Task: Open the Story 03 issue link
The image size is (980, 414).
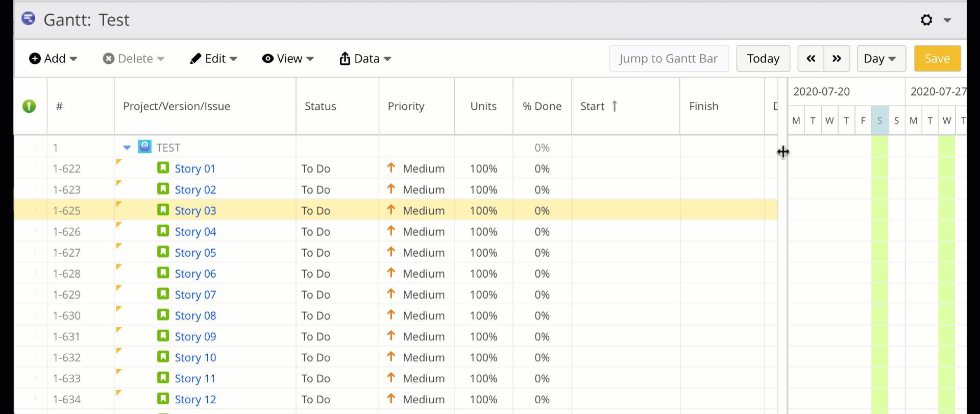Action: coord(195,210)
